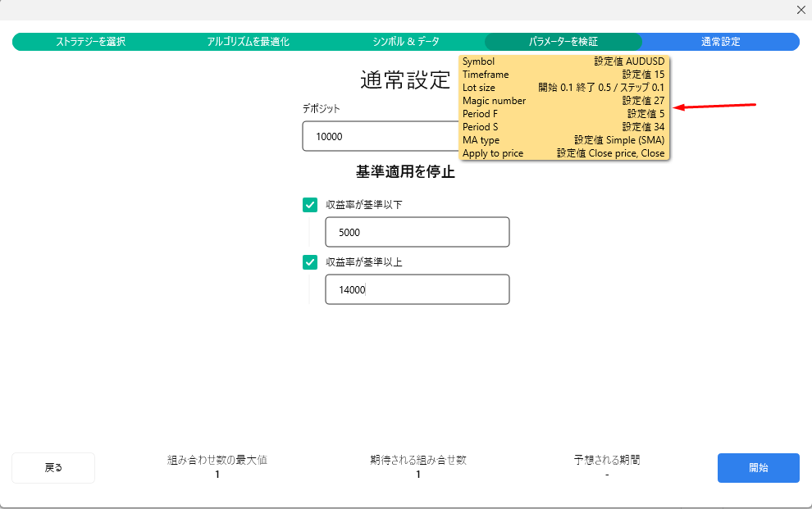Click the 戻る button

(x=53, y=468)
